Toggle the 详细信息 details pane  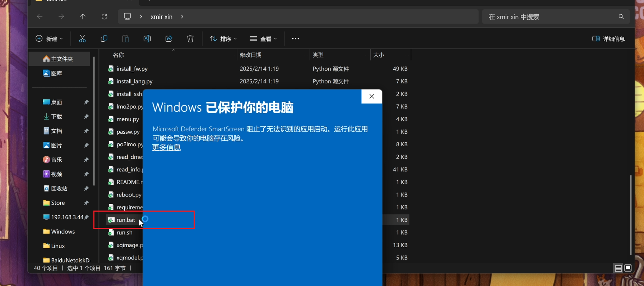pos(608,39)
